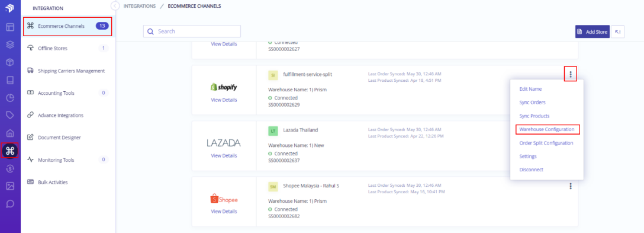Click the Add Store button
Image resolution: width=644 pixels, height=233 pixels.
click(593, 31)
